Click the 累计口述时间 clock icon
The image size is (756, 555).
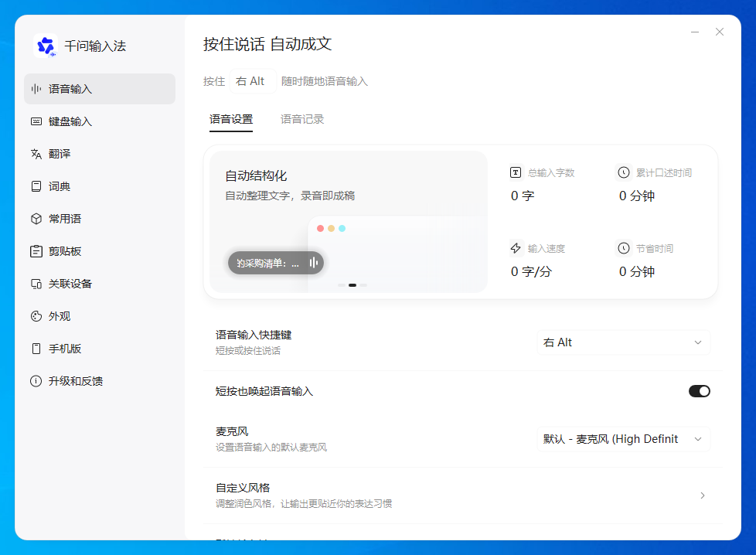[624, 172]
